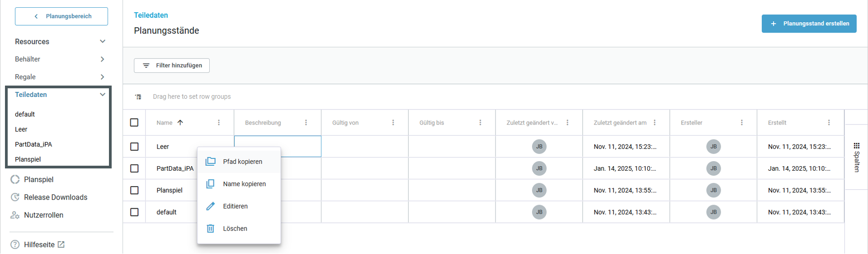Click the Nutzerrollen user icon
This screenshot has height=254, width=868.
(15, 215)
